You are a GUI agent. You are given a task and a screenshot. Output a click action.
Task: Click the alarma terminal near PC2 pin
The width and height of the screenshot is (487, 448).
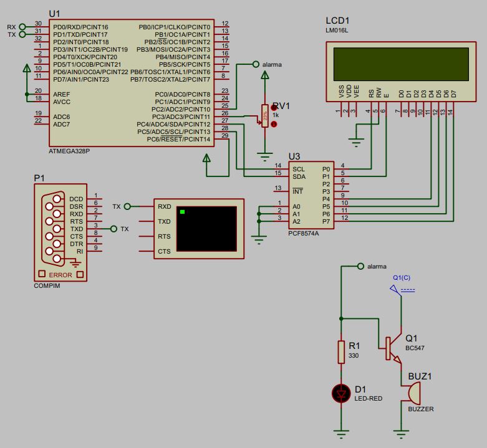point(256,64)
